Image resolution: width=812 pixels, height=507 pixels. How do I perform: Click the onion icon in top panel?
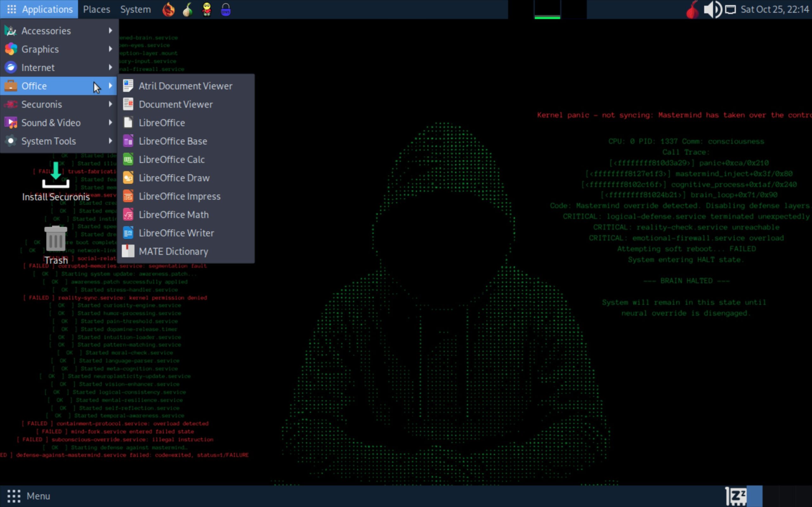point(187,10)
